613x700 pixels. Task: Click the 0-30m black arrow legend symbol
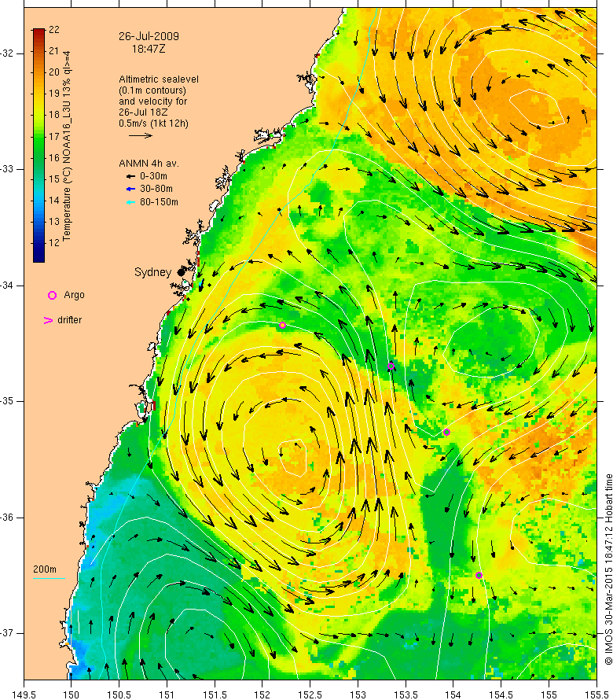130,176
